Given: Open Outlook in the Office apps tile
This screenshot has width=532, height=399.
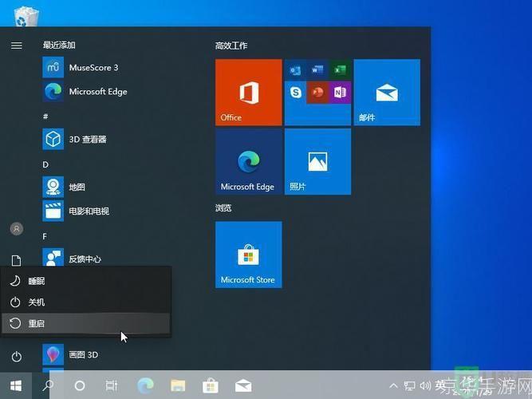Looking at the screenshot, I should point(296,70).
